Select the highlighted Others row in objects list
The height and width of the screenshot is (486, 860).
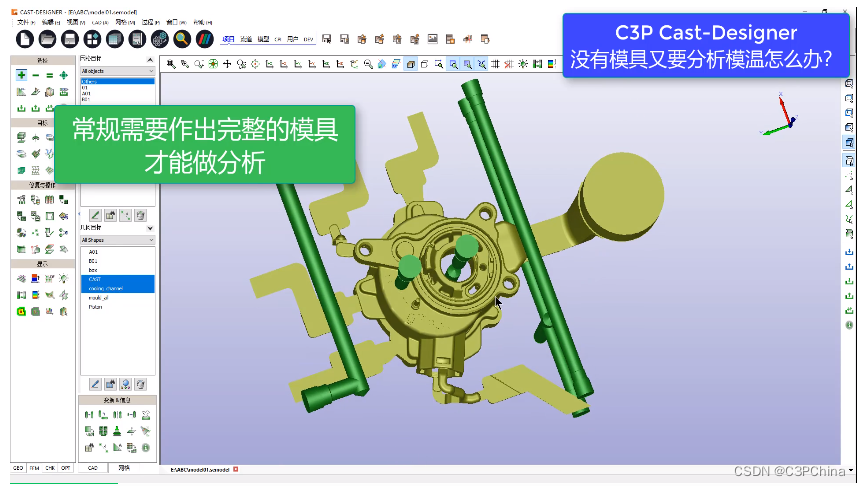117,81
